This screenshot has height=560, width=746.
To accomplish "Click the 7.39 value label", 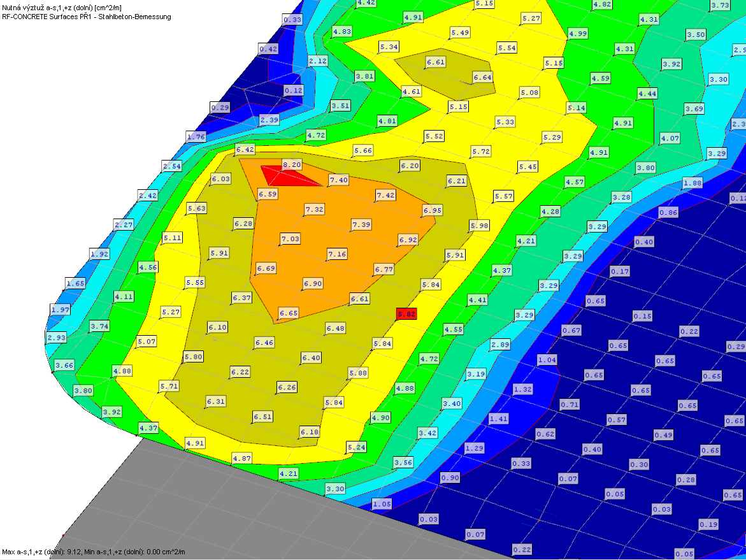I will [x=361, y=224].
